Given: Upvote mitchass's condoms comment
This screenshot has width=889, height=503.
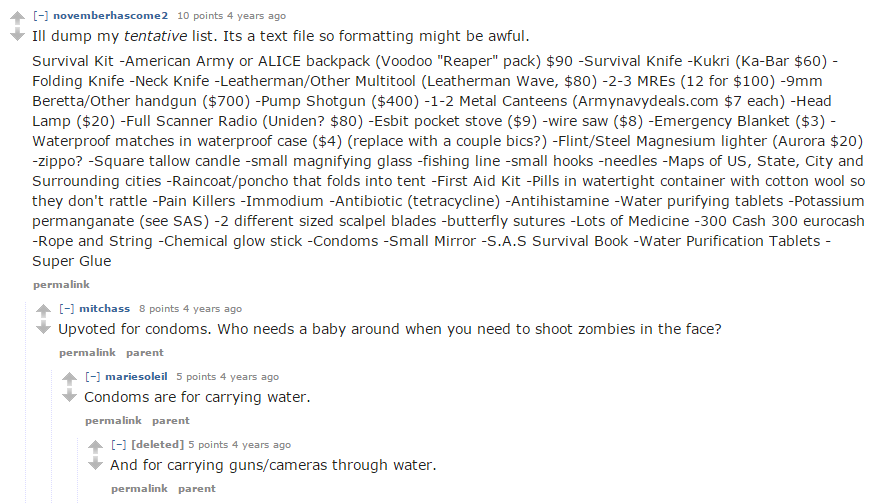Looking at the screenshot, I should (44, 311).
